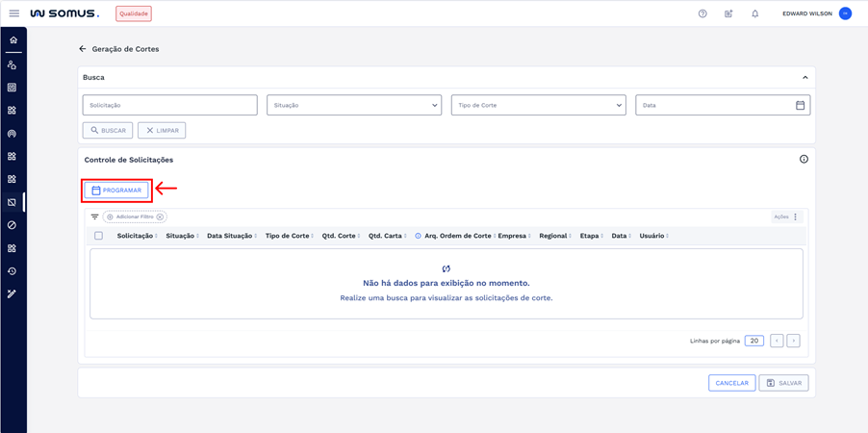The image size is (868, 433).
Task: Go to next page arrow
Action: (x=793, y=341)
